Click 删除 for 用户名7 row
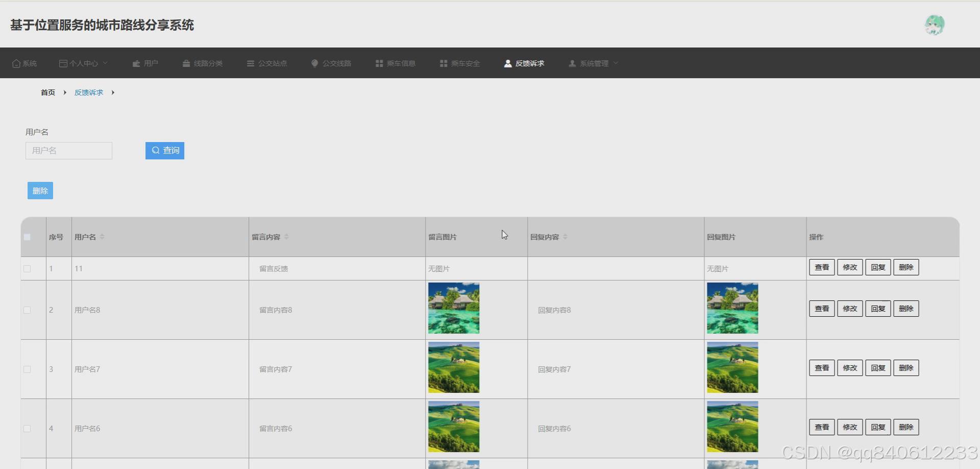This screenshot has height=469, width=980. click(906, 368)
